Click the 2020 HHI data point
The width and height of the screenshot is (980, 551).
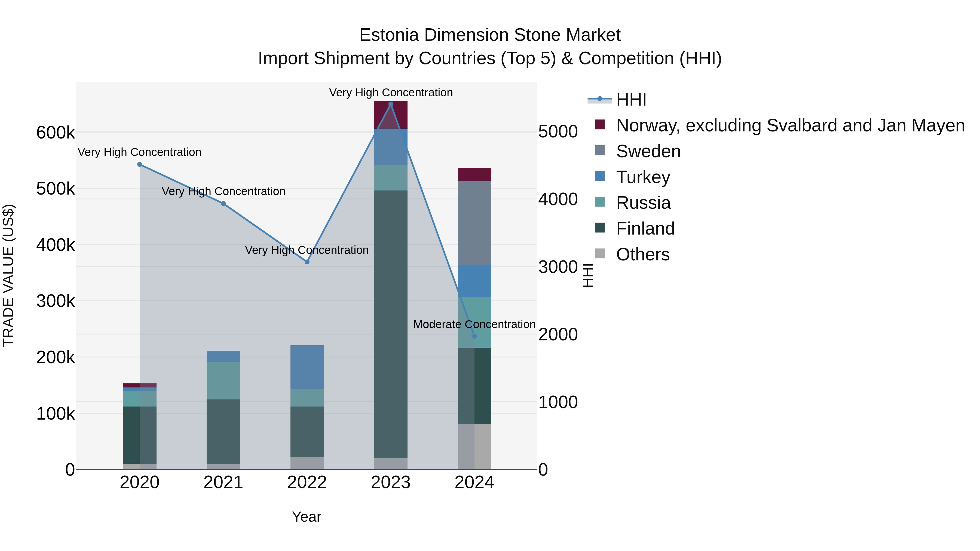click(x=140, y=165)
